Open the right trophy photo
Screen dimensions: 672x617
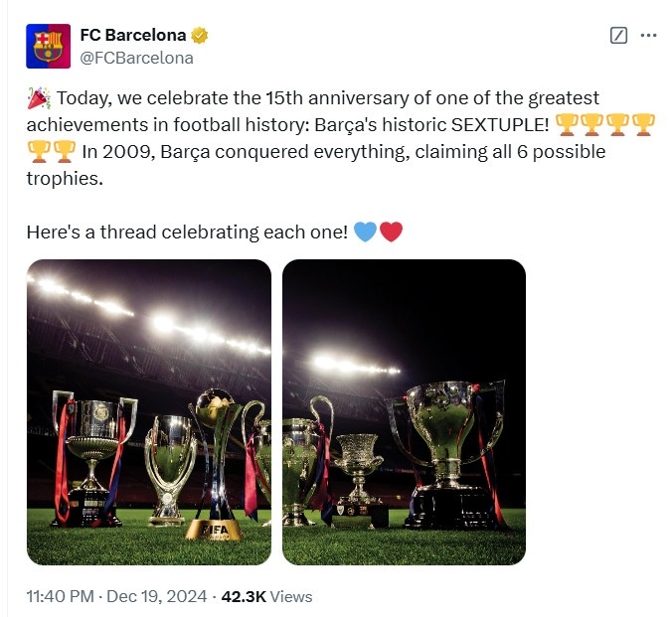point(404,411)
